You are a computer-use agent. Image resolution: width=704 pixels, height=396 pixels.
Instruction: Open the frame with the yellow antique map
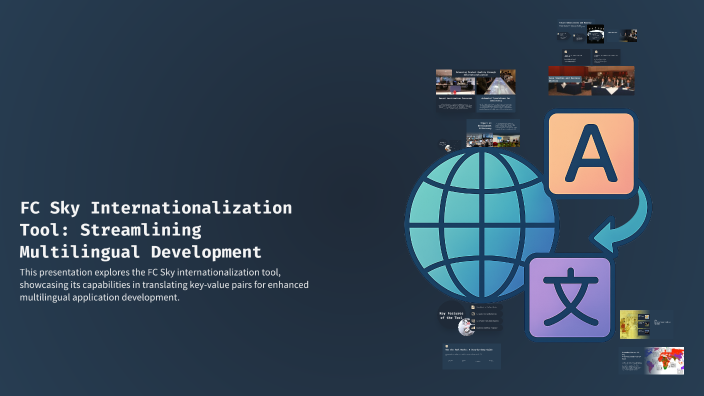(646, 324)
